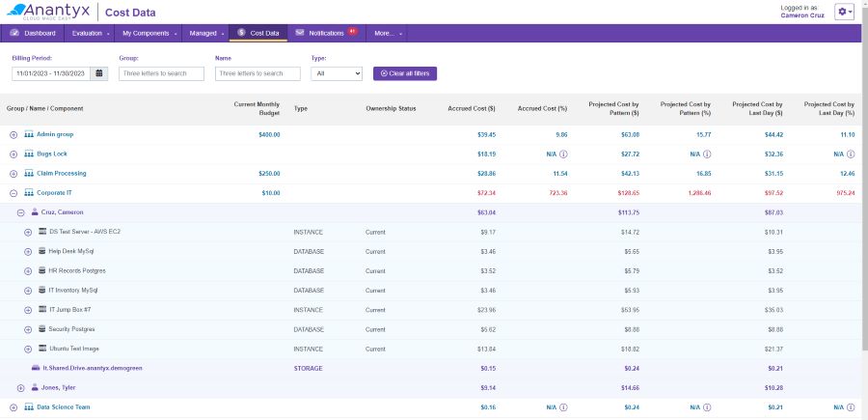
Task: Click the Corporate IT budget value $10.00
Action: pos(271,193)
